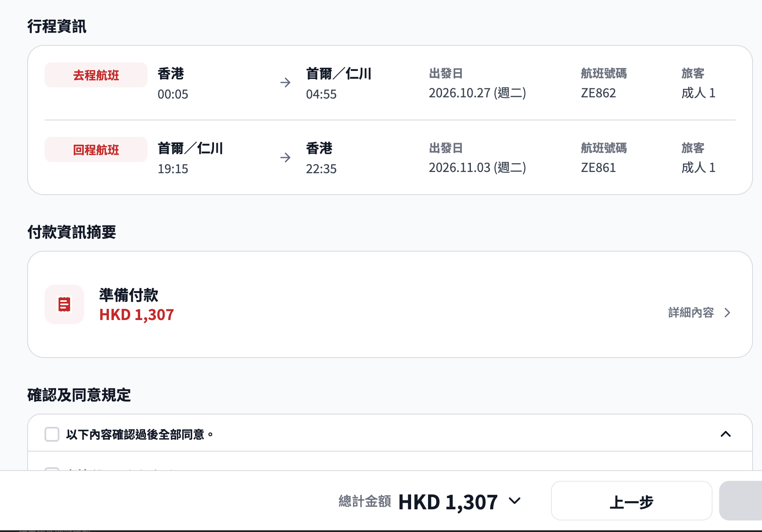Select the 回程航班 return flight tag

pyautogui.click(x=96, y=150)
